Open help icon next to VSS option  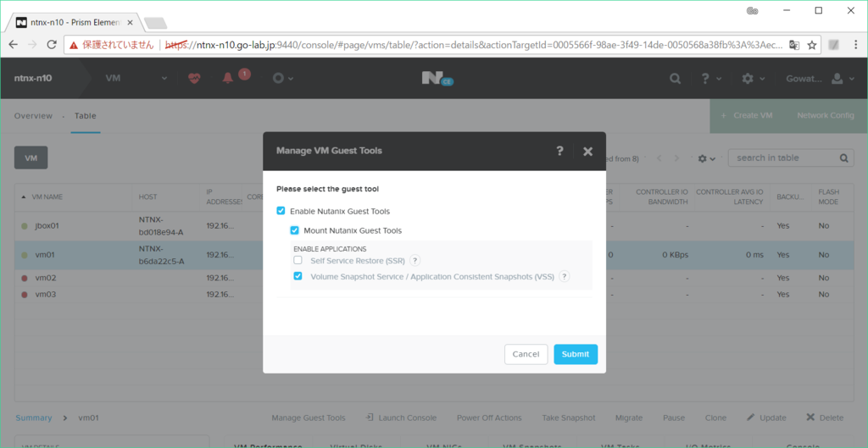[x=564, y=277]
